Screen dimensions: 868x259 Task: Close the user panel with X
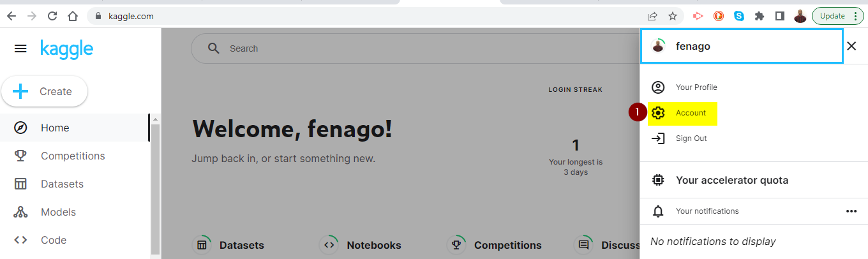coord(851,46)
